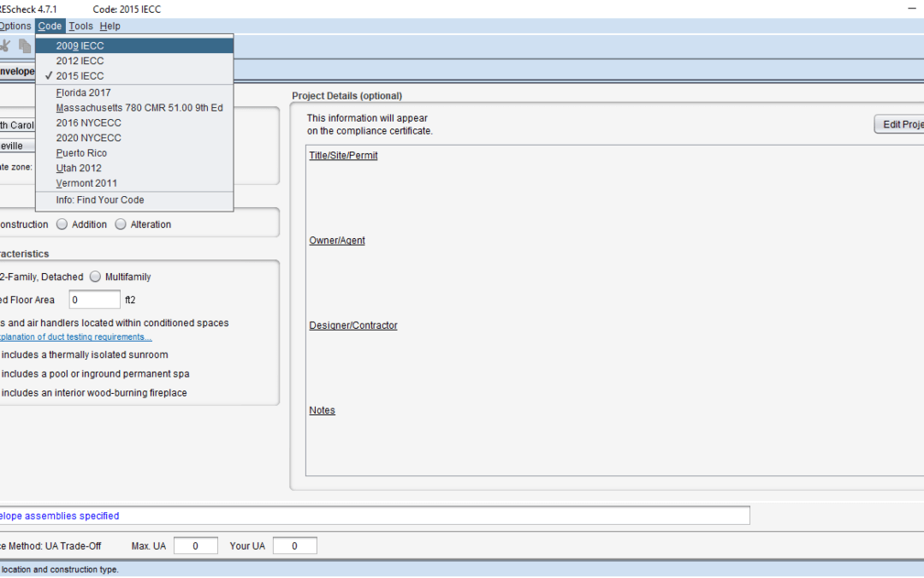This screenshot has height=578, width=924.
Task: Pick the checked 2015 IECC entry
Action: click(x=80, y=76)
